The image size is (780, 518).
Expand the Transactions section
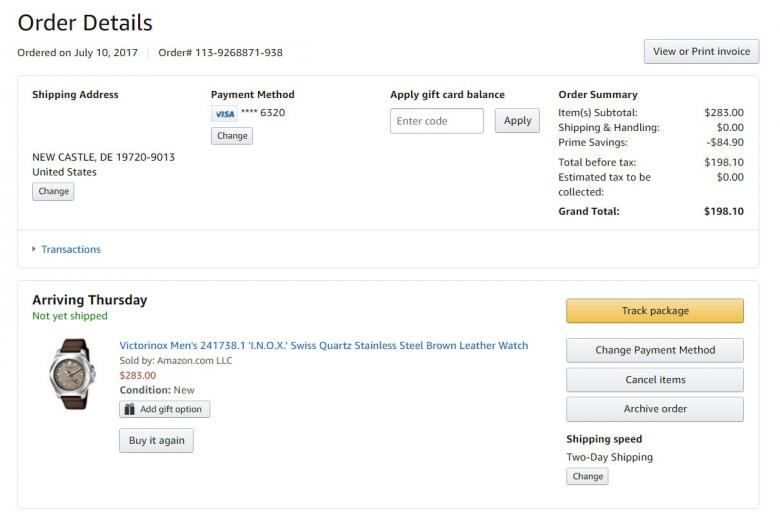tap(35, 249)
